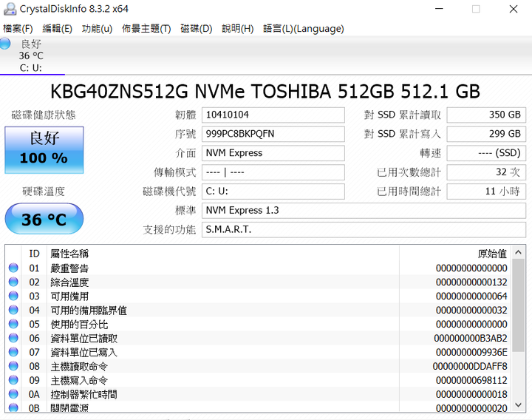Select the 可用的備用臨界值 attribute row
Screen dimensions: 532x420
click(258, 311)
